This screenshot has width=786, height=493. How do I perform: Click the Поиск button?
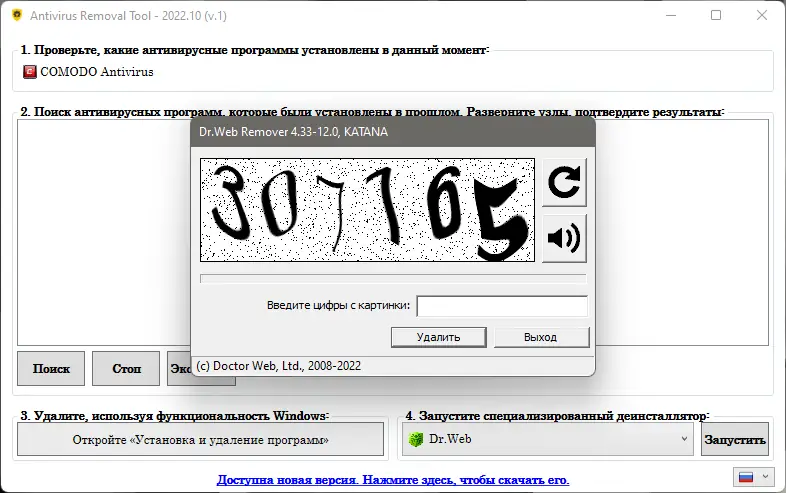click(x=51, y=369)
